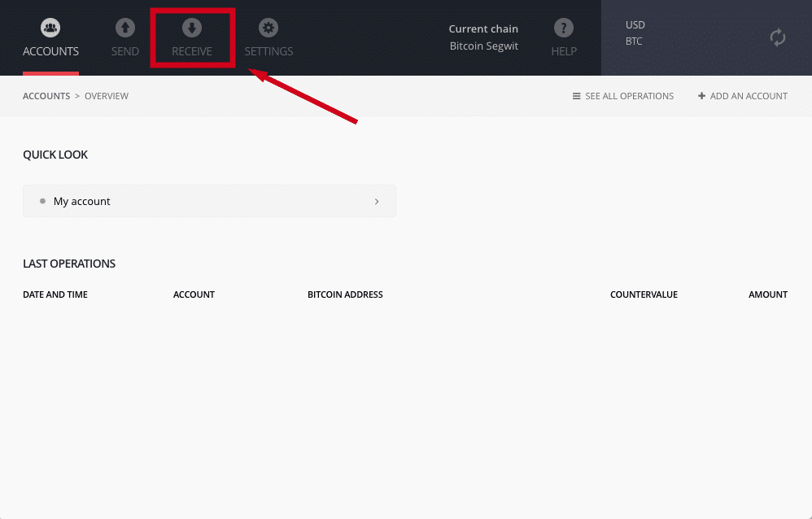
Task: Click the Help question mark icon
Action: 563,28
